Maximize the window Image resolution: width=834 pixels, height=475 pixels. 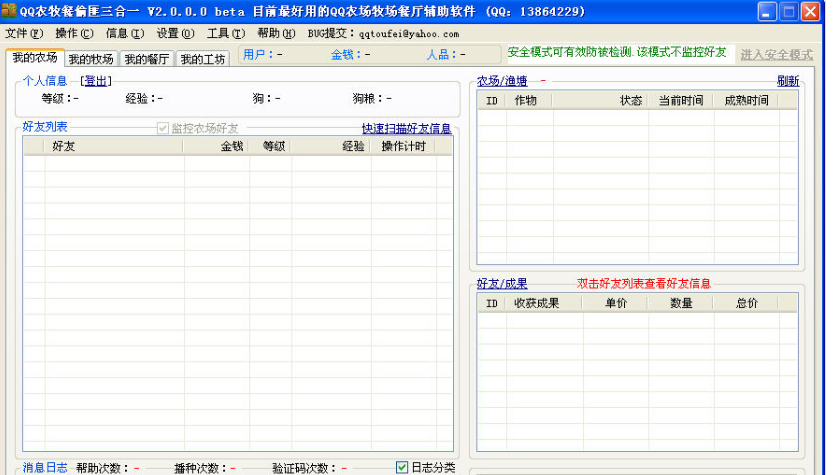pyautogui.click(x=788, y=11)
